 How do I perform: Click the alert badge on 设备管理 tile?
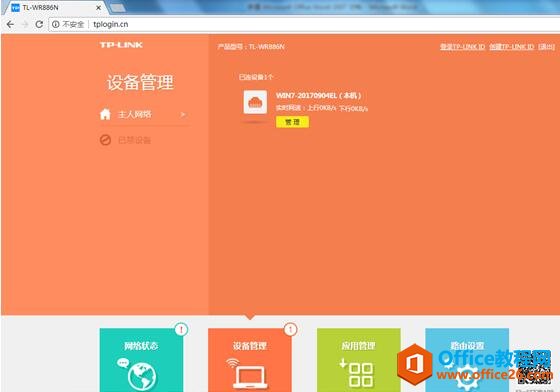click(290, 329)
